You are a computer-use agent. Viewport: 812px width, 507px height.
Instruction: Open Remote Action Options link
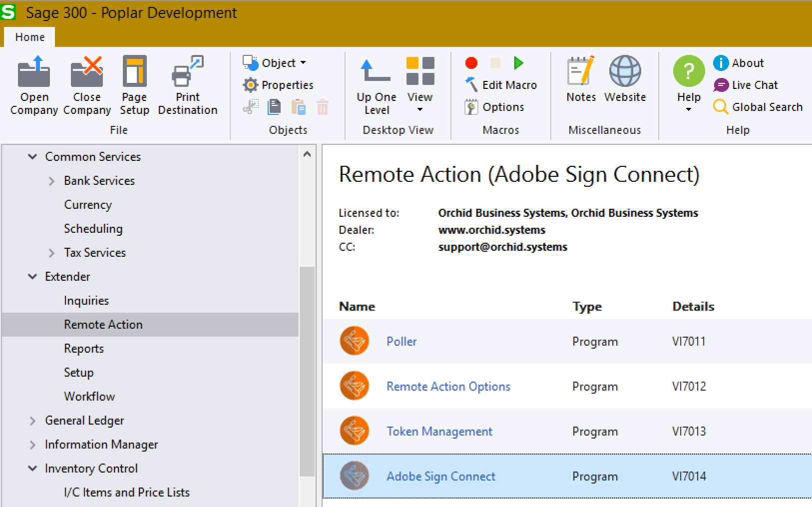pos(448,387)
